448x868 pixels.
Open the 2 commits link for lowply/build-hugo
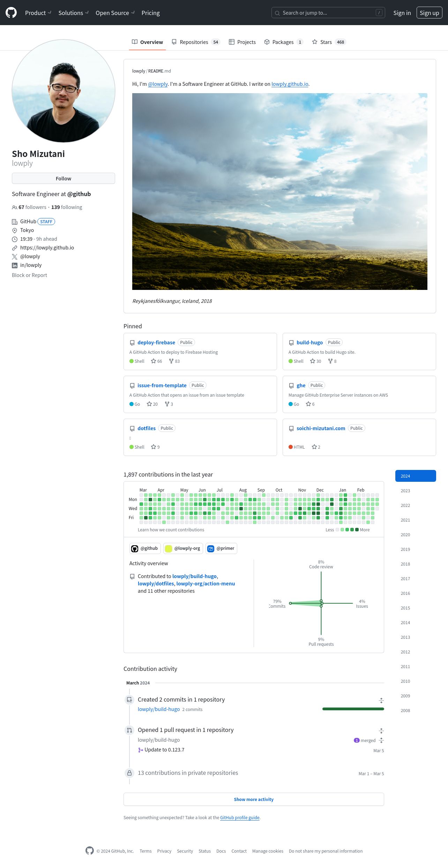(x=192, y=709)
